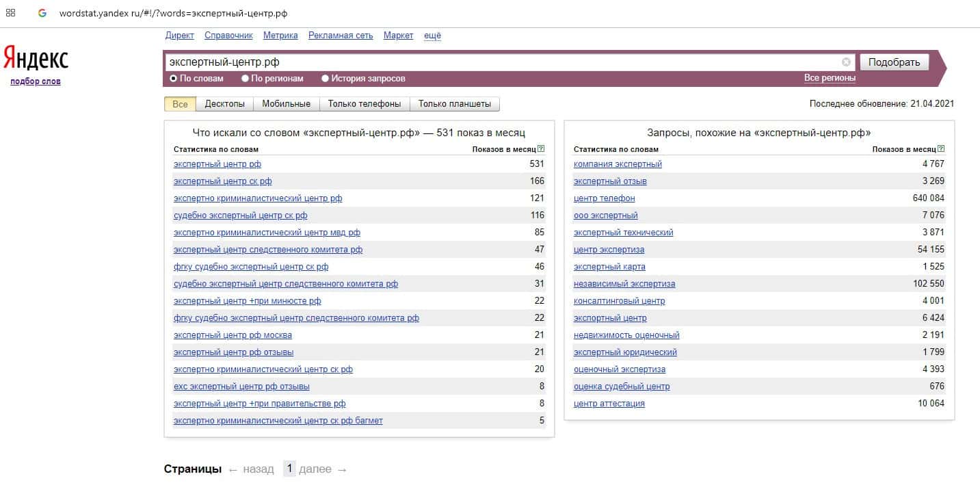Viewport: 980px width, 496px height.
Task: Click the Google favicon in the address bar
Action: [42, 13]
